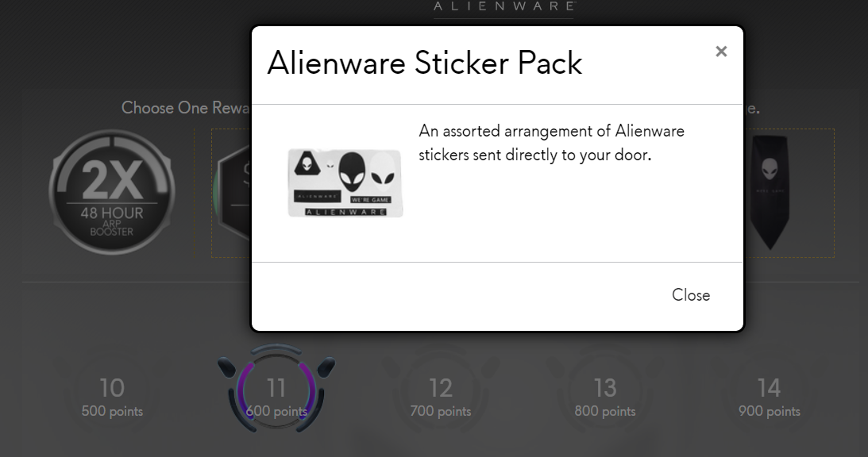
Task: Select the level 14 badge with 900 points
Action: click(770, 396)
